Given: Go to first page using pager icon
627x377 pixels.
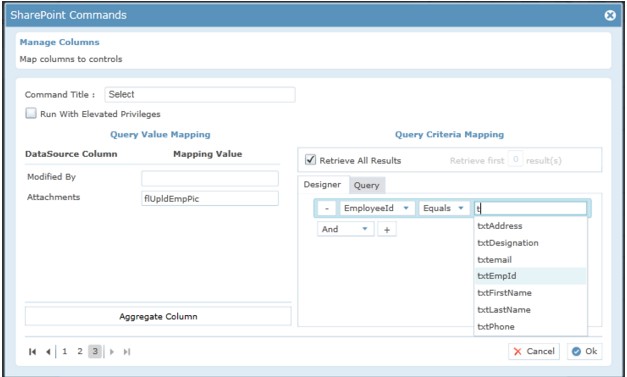Looking at the screenshot, I should (32, 351).
